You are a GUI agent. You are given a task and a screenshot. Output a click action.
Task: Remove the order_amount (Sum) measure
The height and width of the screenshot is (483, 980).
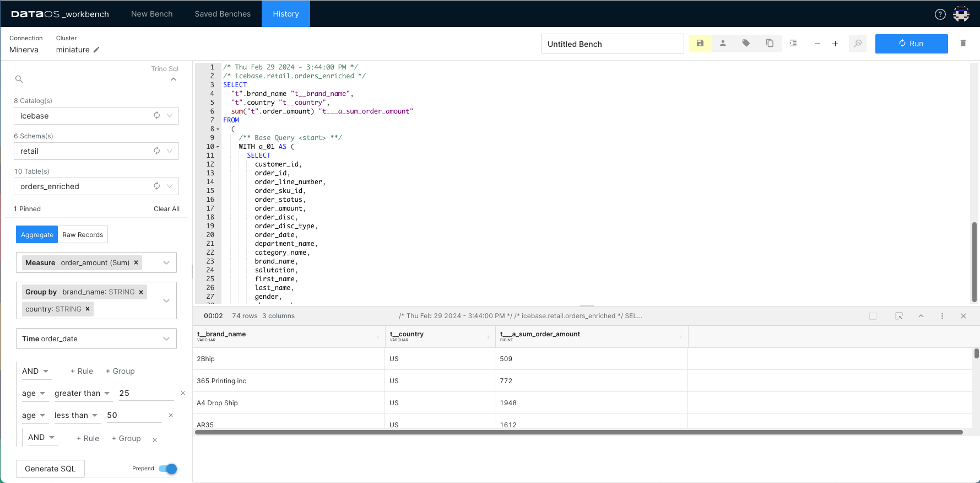(x=136, y=263)
